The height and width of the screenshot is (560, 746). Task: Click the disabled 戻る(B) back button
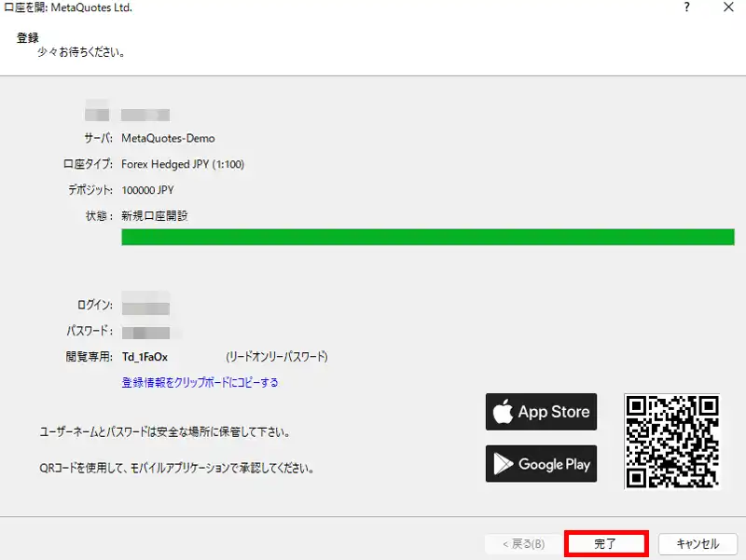click(524, 544)
